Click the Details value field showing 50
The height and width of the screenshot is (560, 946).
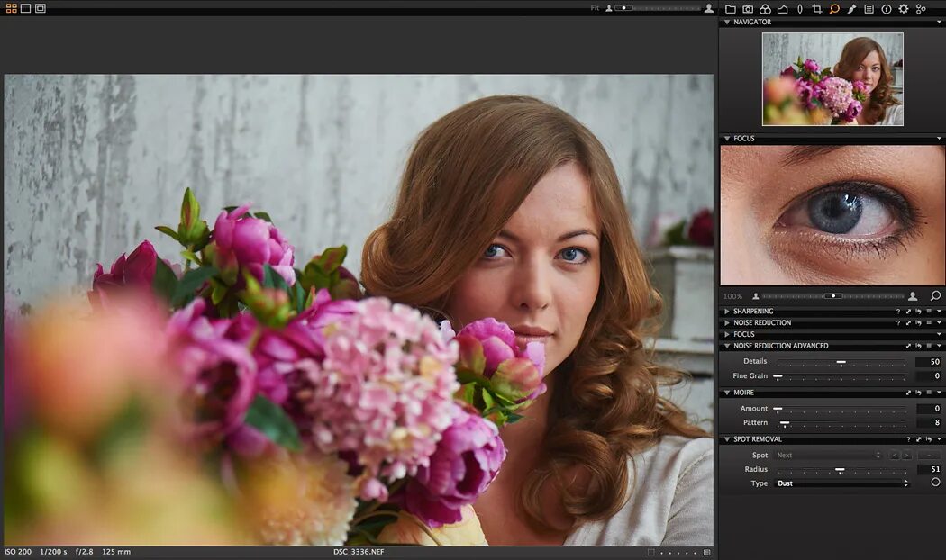(x=929, y=362)
